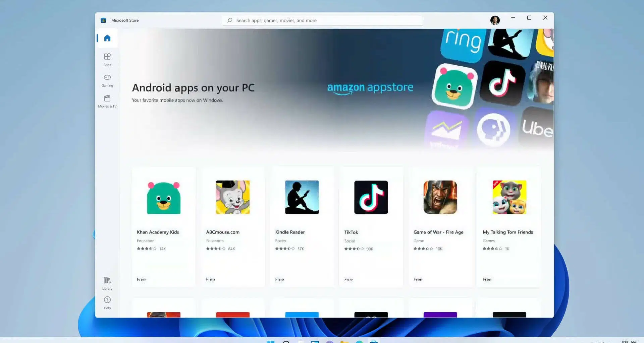Click the search apps, games, movies field

coord(322,20)
